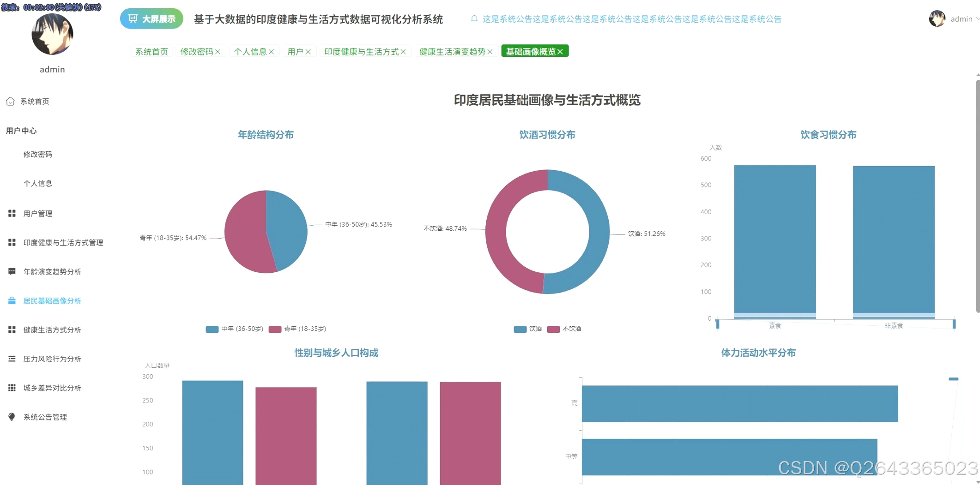This screenshot has width=980, height=485.
Task: Open 用户管理 via its grid icon
Action: [x=12, y=213]
